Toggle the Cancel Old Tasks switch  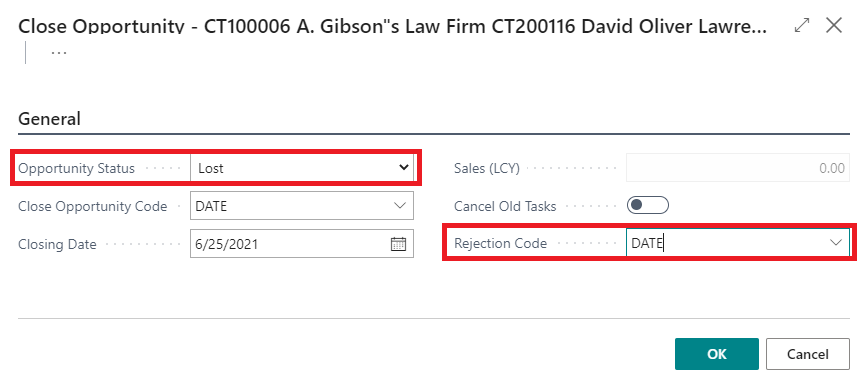pos(648,206)
